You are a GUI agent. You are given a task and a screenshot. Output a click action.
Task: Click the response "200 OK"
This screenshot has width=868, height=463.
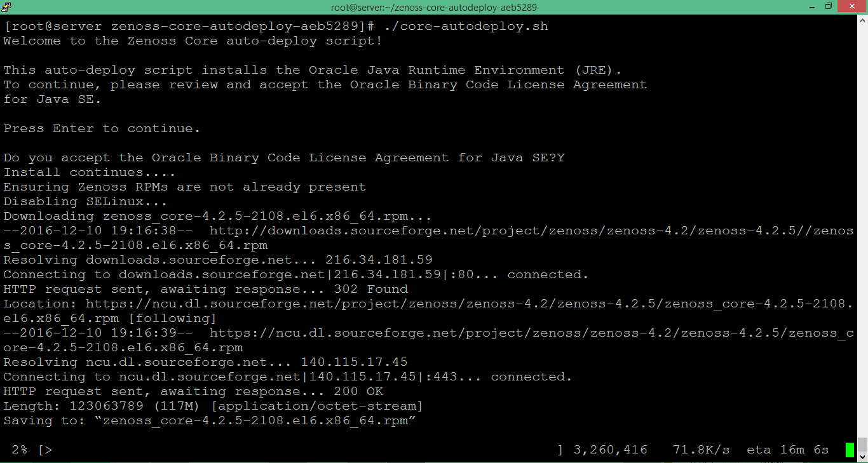click(x=358, y=392)
